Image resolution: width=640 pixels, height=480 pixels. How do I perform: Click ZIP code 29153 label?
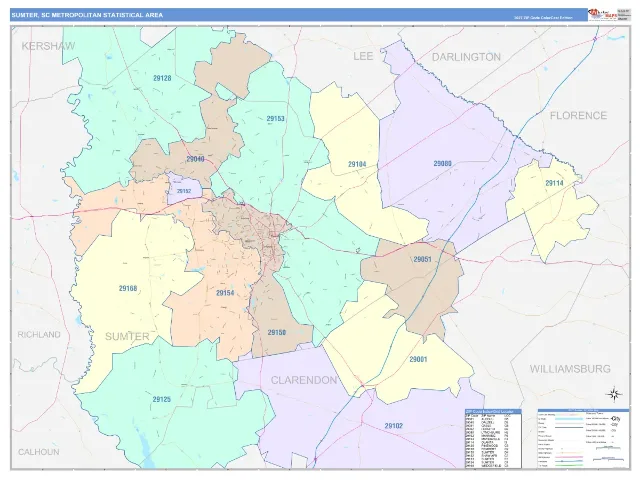[276, 119]
